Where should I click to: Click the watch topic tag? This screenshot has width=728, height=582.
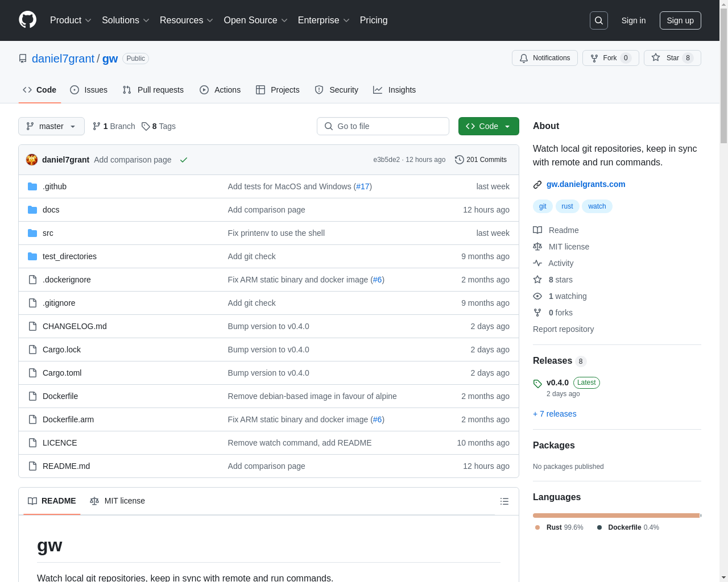[597, 206]
